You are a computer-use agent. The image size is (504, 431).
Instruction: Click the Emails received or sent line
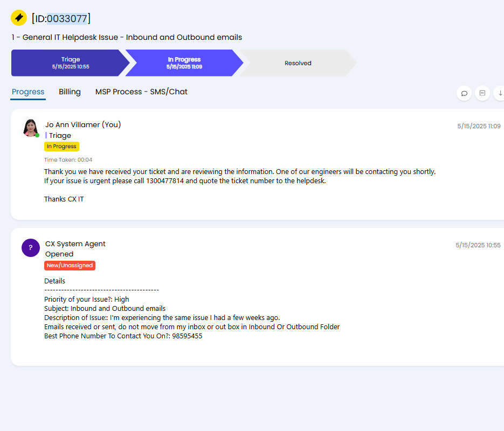coord(192,327)
